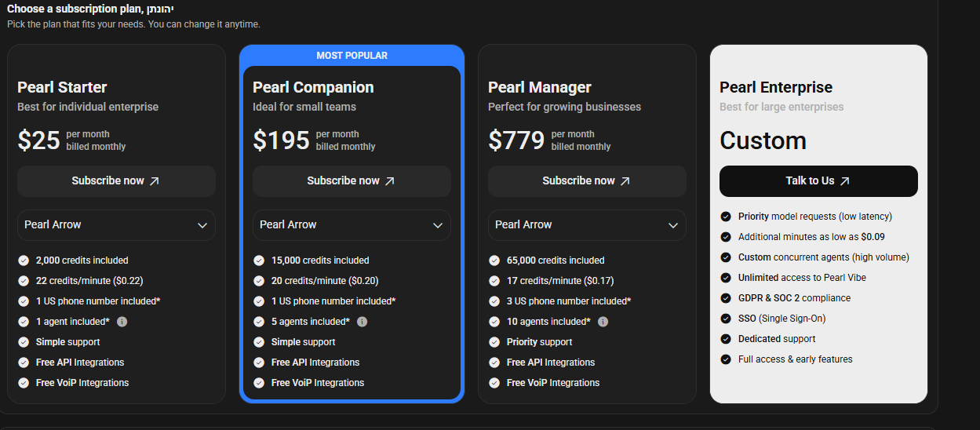Click 'MOST POPULAR' banner on Companion card

352,56
